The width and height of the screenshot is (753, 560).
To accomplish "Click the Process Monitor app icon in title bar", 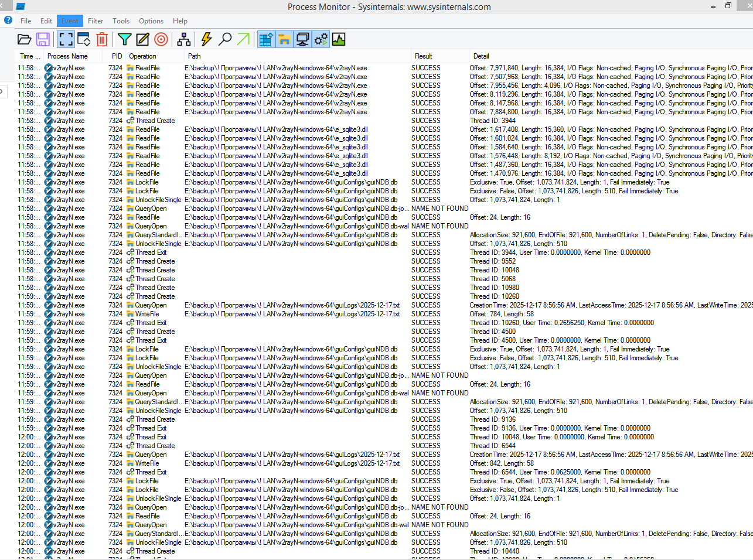I will (x=21, y=6).
